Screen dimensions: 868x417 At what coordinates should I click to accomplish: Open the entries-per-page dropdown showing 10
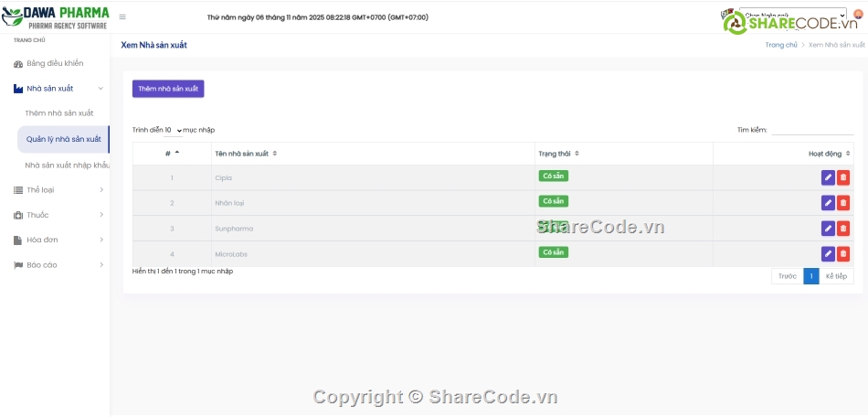point(174,131)
